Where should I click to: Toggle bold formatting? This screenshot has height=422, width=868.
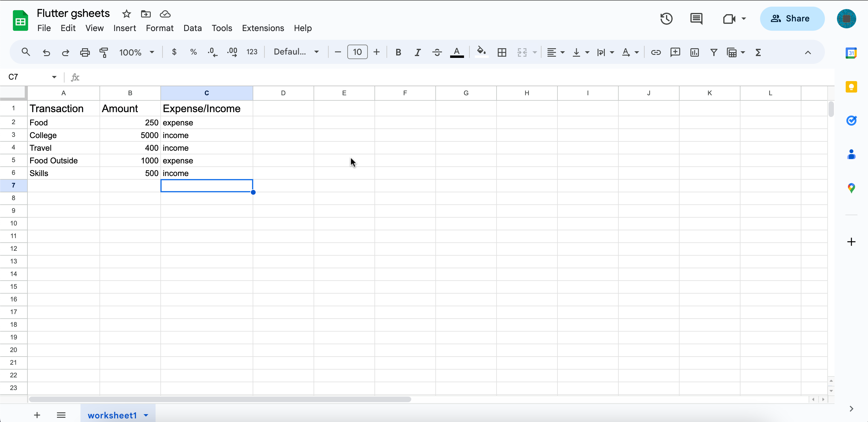[398, 52]
